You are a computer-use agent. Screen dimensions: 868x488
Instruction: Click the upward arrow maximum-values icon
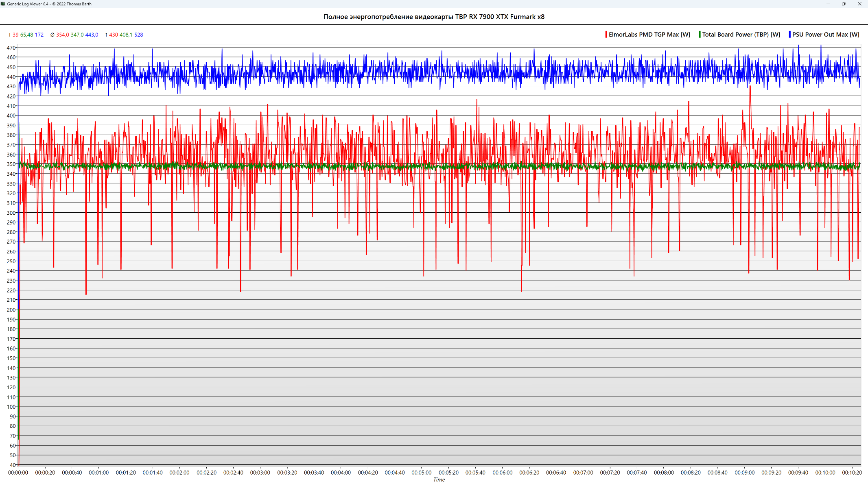tap(106, 35)
